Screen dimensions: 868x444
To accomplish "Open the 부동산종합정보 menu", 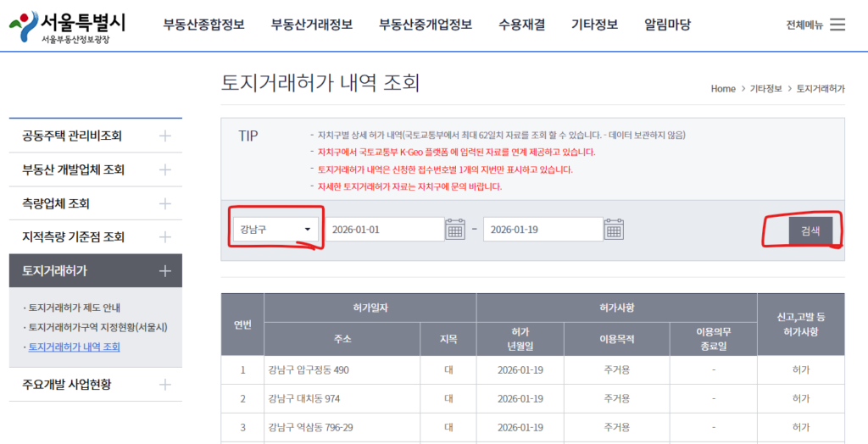I will click(203, 25).
